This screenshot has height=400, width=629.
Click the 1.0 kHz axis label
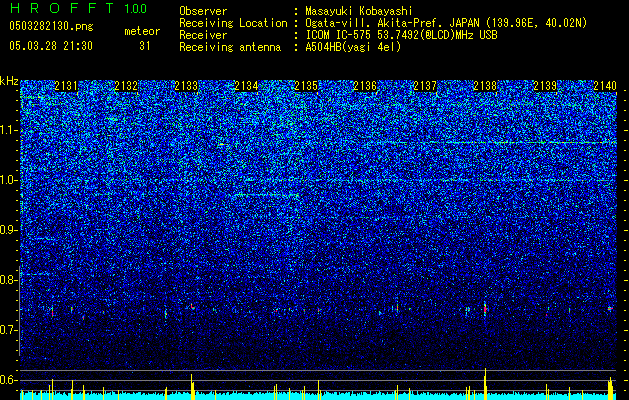click(x=9, y=180)
